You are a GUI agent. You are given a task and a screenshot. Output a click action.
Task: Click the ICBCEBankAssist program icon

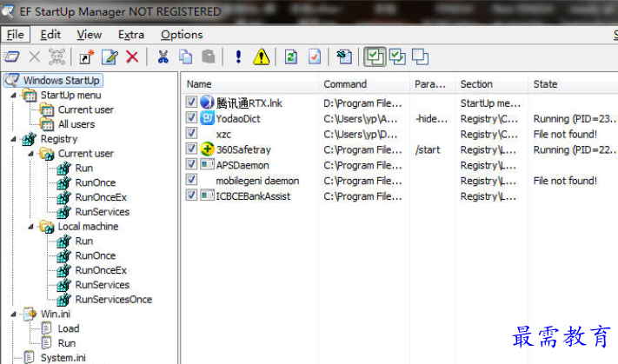coord(207,195)
